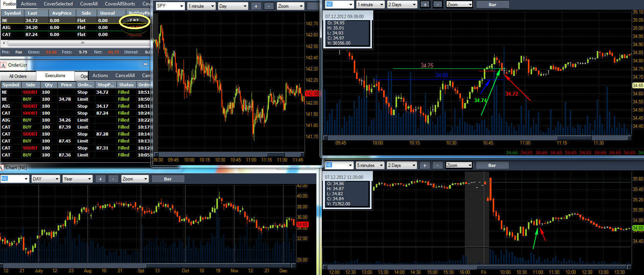The height and width of the screenshot is (275, 644).
Task: Click the minus button in the SPY chart toolbar
Action: tap(269, 6)
